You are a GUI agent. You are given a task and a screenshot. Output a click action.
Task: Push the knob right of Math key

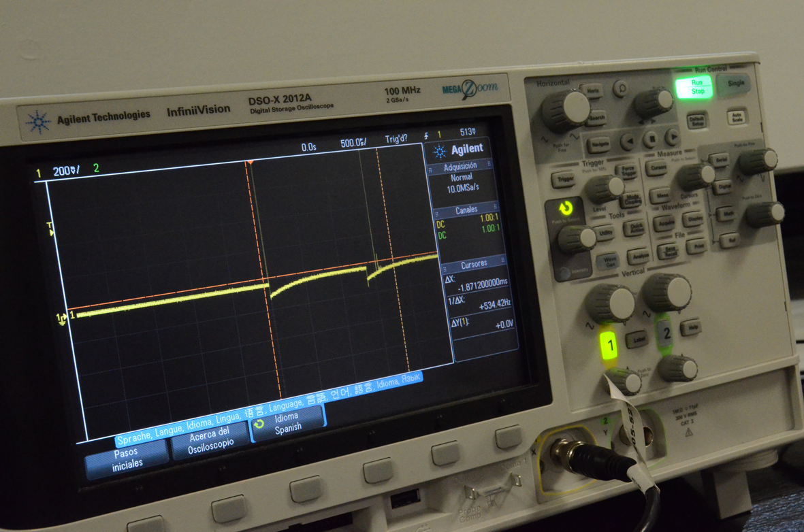click(x=765, y=214)
